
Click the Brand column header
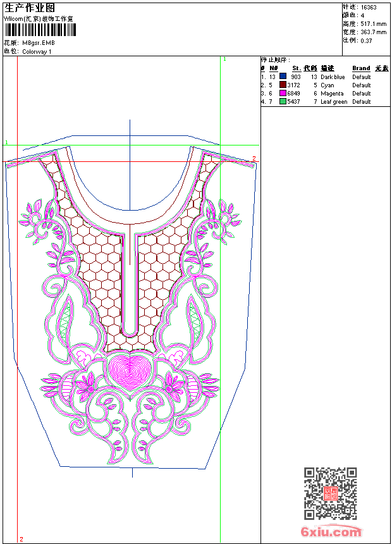(361, 68)
